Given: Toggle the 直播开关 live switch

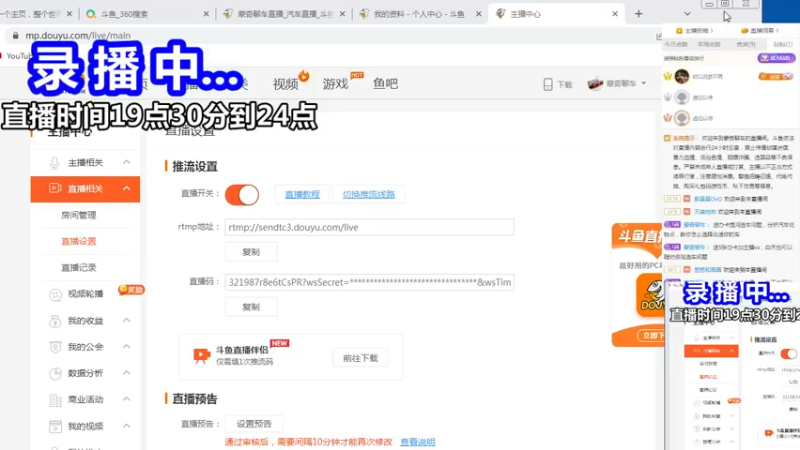Looking at the screenshot, I should pos(242,195).
